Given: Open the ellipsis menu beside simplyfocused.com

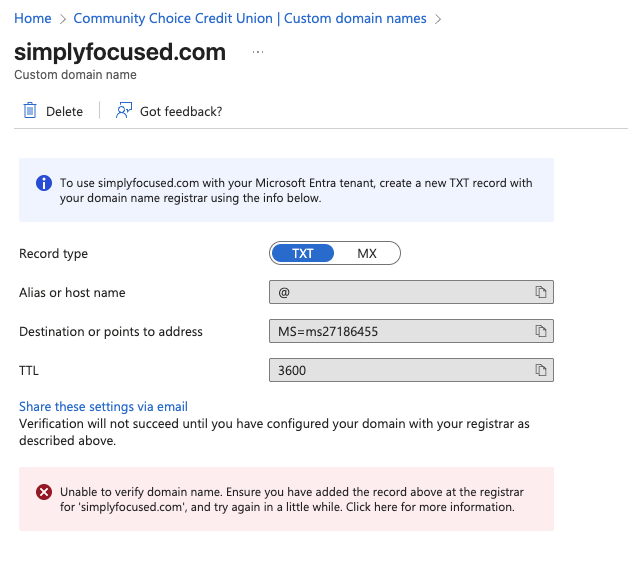Looking at the screenshot, I should tap(258, 52).
